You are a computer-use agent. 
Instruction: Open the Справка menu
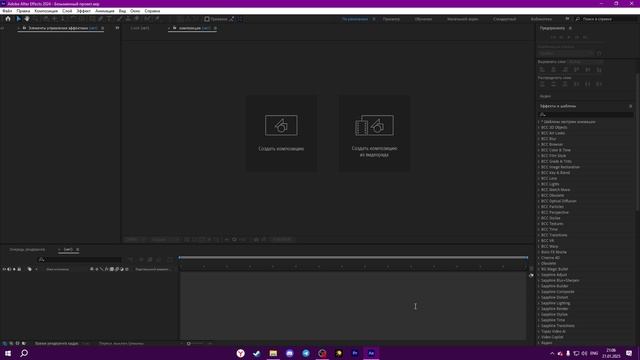pos(152,11)
